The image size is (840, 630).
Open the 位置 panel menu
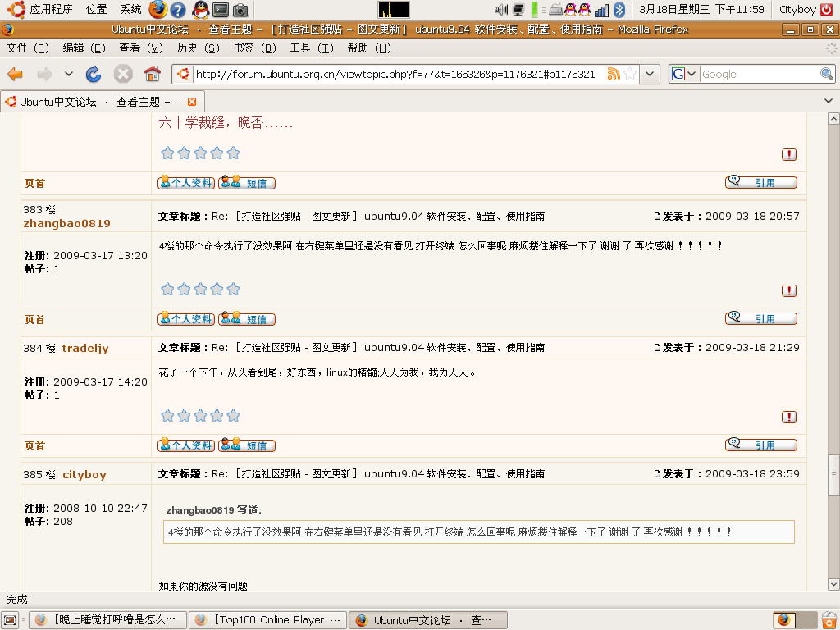click(97, 10)
